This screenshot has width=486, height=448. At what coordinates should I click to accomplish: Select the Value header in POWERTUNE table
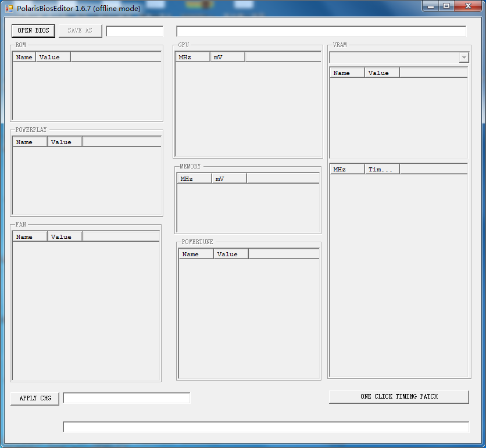(x=230, y=254)
